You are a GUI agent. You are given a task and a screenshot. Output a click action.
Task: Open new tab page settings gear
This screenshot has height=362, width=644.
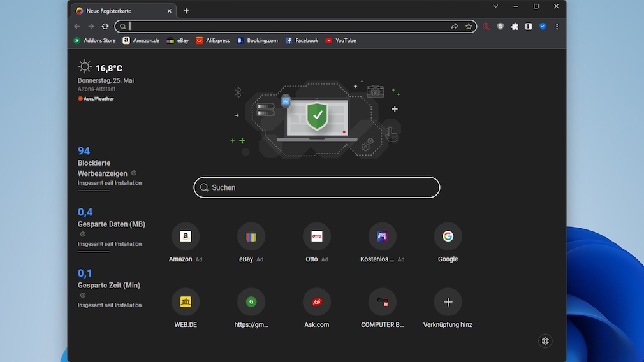click(545, 341)
